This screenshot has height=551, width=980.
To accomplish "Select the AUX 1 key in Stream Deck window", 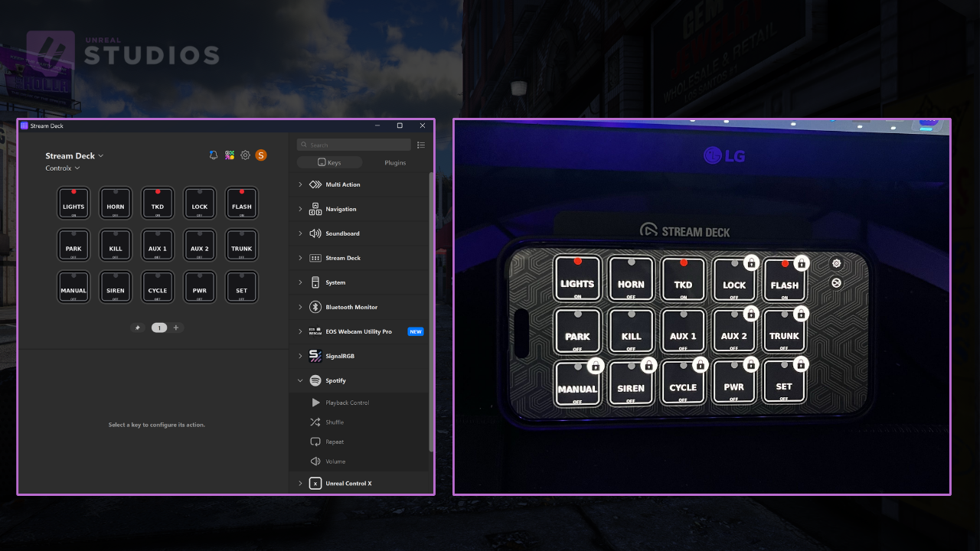I will click(x=158, y=245).
